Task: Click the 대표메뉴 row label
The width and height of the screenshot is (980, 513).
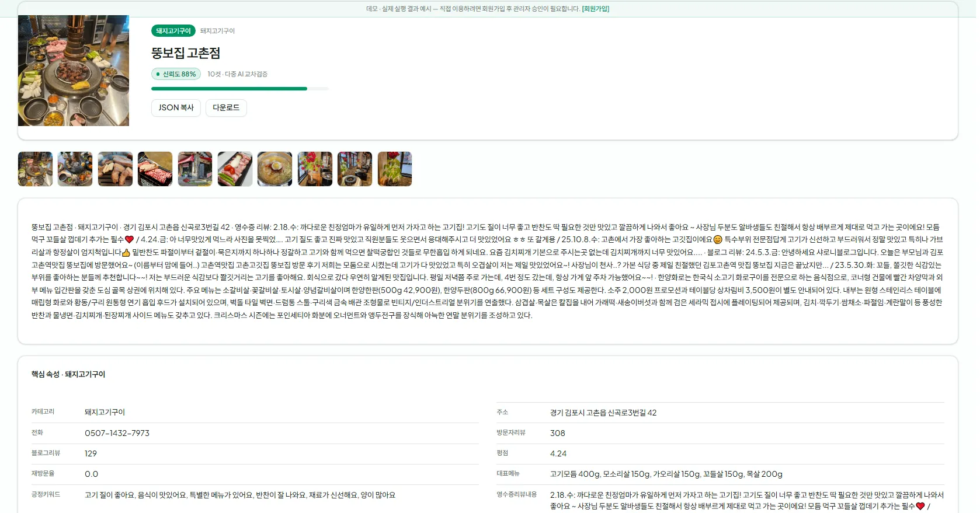Action: tap(508, 473)
